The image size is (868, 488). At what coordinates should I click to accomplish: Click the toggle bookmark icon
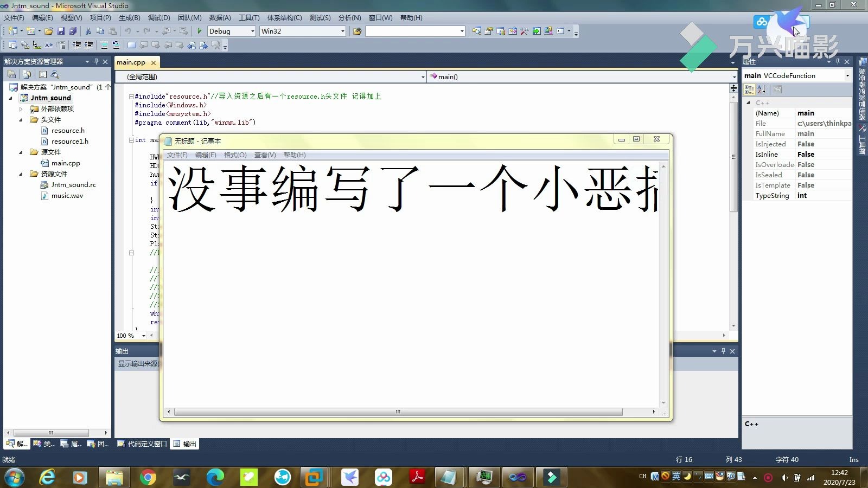point(132,45)
